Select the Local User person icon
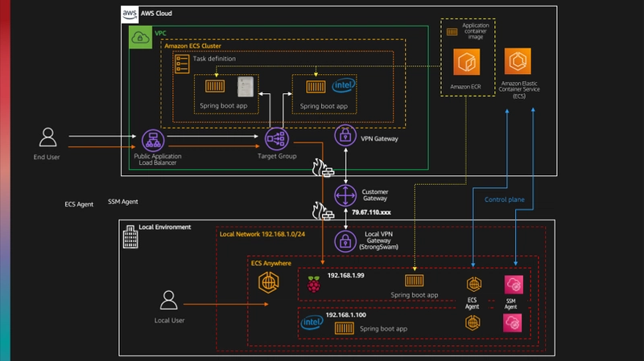This screenshot has height=361, width=644. click(x=168, y=300)
